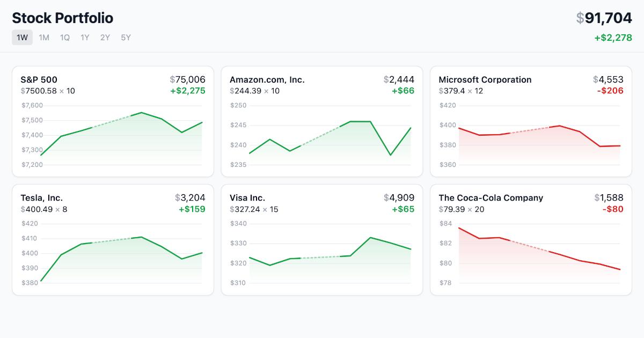Choose the 2Y time range
Image resolution: width=644 pixels, height=338 pixels.
(105, 38)
